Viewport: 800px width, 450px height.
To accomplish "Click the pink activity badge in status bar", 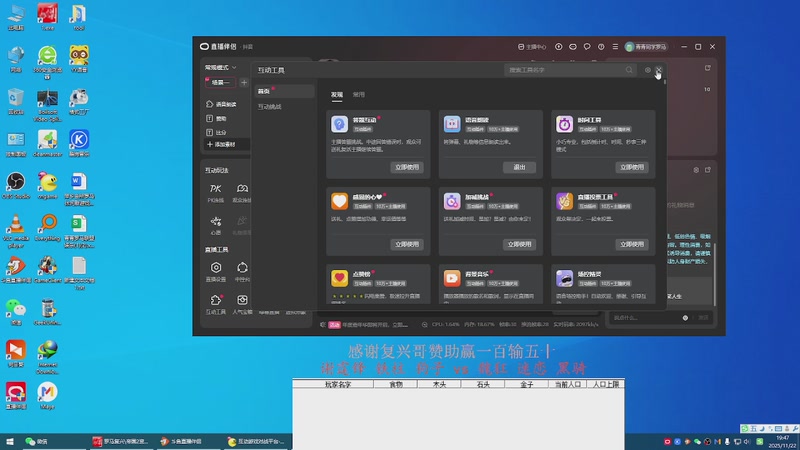I will pyautogui.click(x=334, y=324).
